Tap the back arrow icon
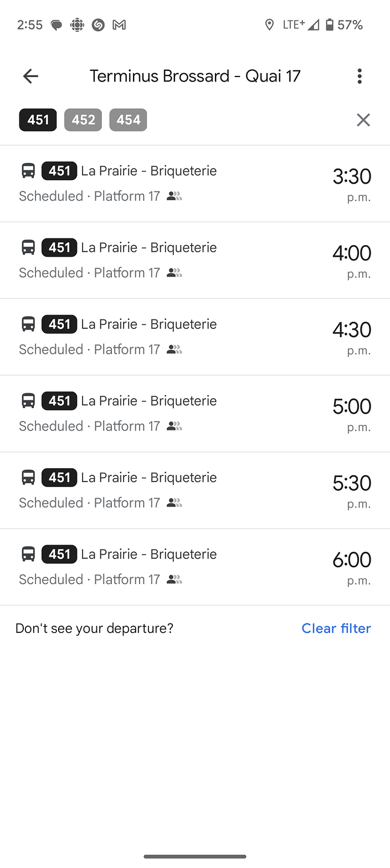390x868 pixels. 30,76
